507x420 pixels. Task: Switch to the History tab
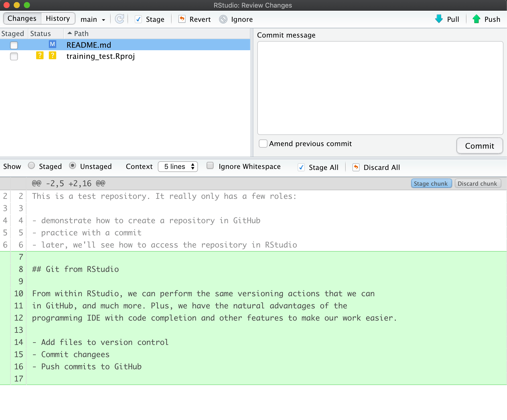58,19
